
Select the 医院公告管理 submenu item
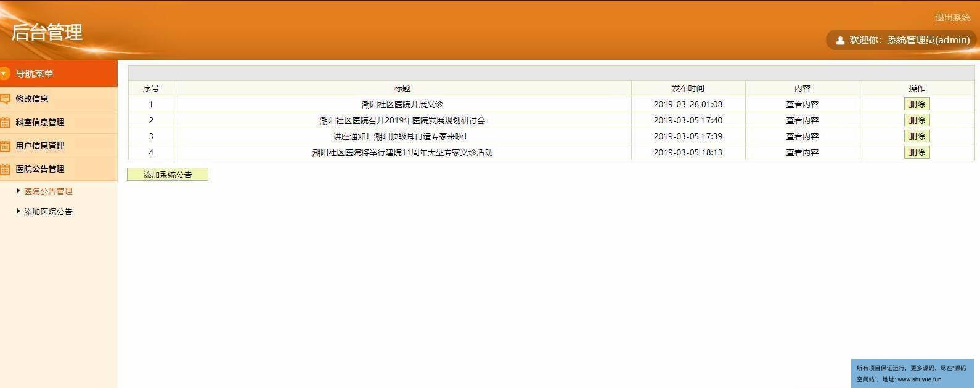[x=48, y=191]
